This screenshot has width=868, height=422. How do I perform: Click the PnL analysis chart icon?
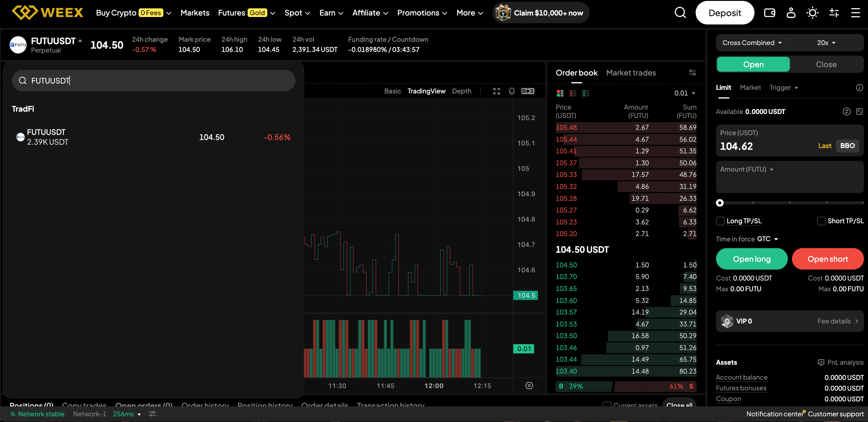coord(821,362)
